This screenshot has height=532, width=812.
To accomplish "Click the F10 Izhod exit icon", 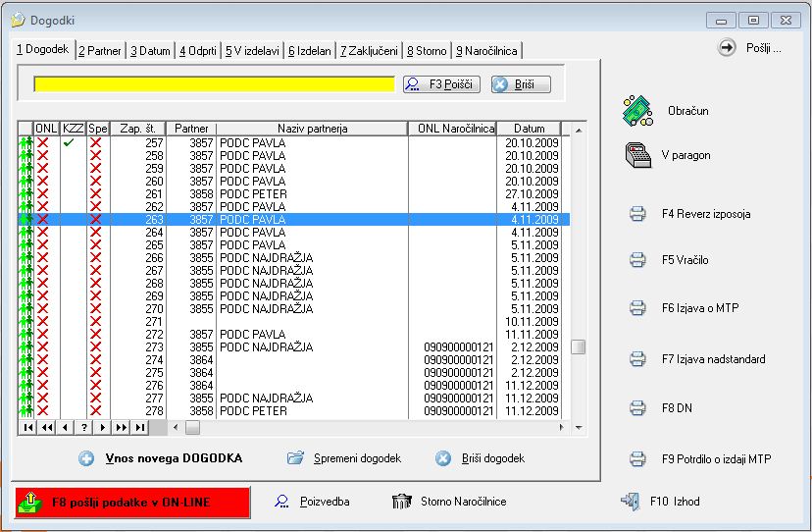I will (630, 502).
